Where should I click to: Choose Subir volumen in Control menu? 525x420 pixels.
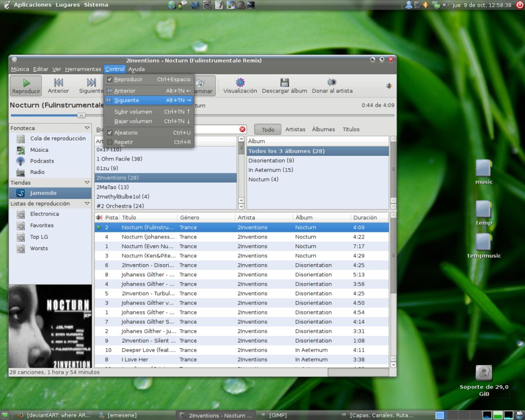click(149, 112)
